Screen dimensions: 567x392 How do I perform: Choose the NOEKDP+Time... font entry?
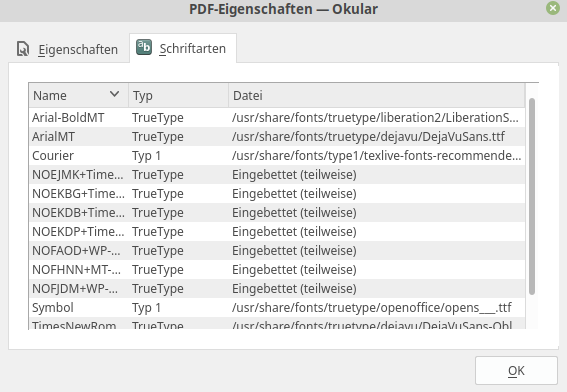(277, 231)
